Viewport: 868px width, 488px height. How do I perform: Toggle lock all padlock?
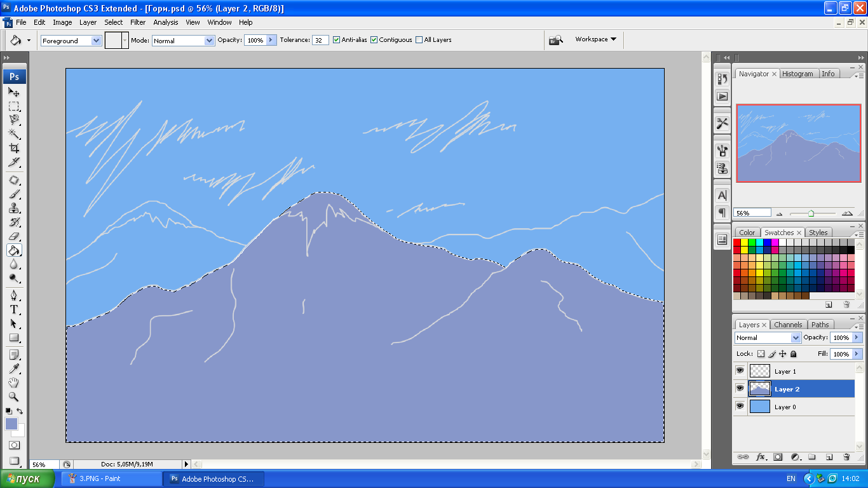[x=793, y=354]
